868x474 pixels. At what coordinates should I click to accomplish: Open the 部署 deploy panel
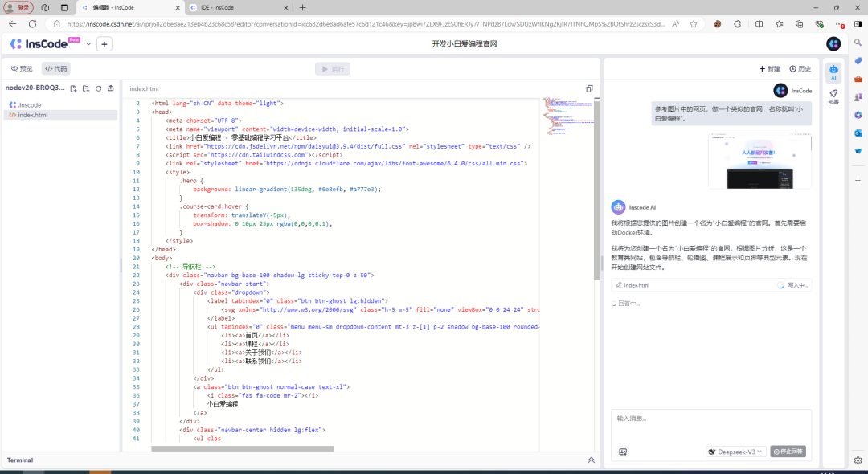[833, 96]
